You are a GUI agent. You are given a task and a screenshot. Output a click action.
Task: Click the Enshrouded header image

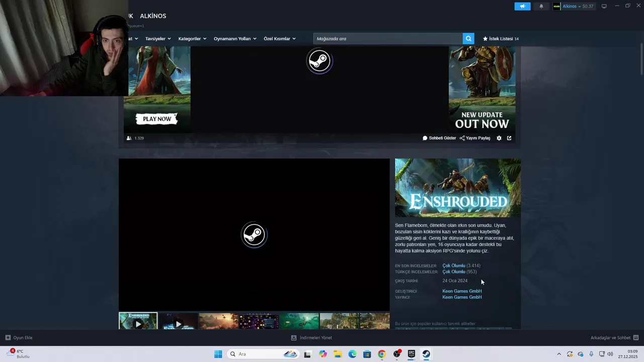458,188
